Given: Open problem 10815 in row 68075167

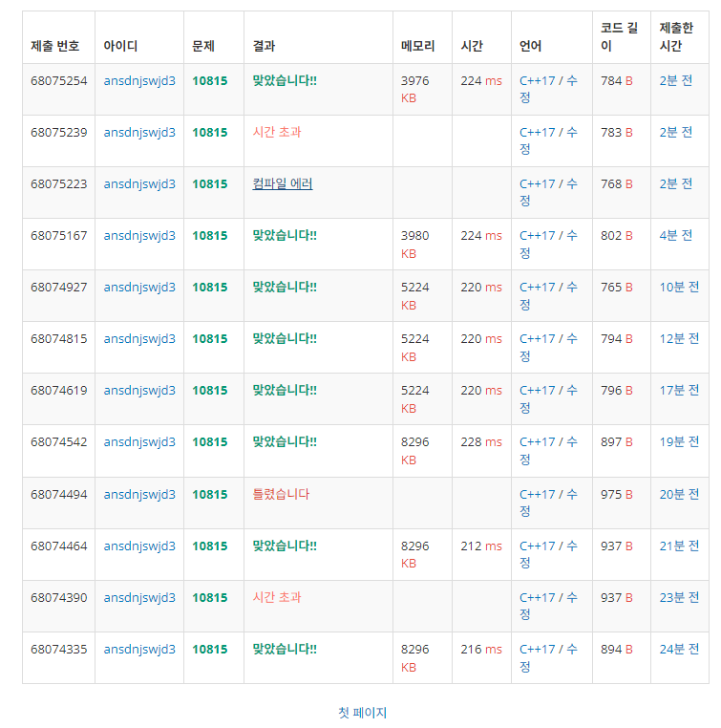Looking at the screenshot, I should pos(210,235).
